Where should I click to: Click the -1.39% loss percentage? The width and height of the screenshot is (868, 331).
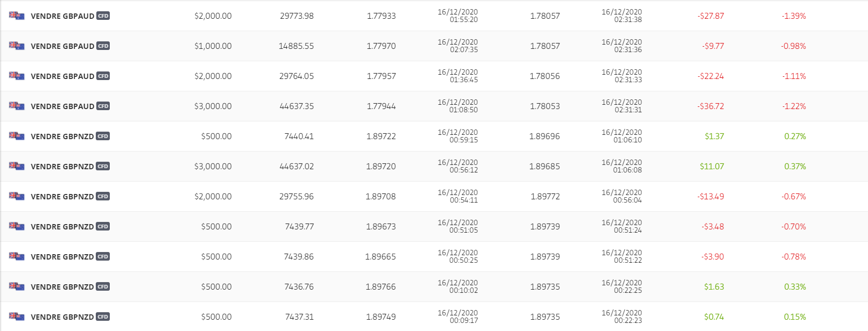click(x=794, y=16)
